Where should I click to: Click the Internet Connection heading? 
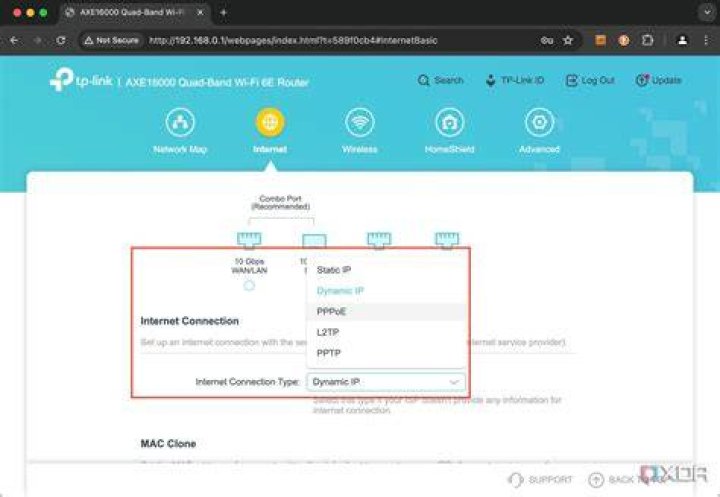click(x=190, y=321)
